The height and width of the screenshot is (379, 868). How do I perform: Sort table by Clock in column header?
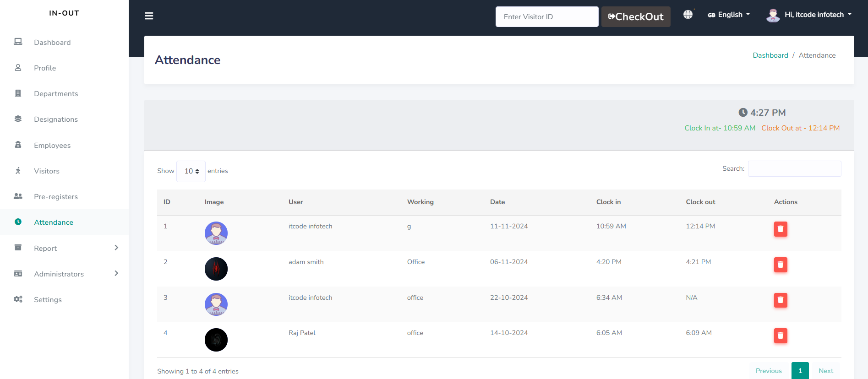(608, 202)
